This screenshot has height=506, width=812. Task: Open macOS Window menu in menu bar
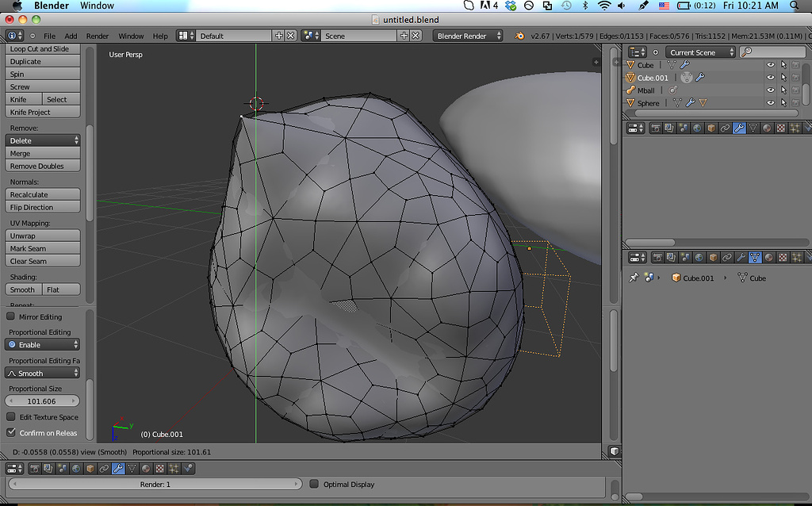pyautogui.click(x=97, y=6)
